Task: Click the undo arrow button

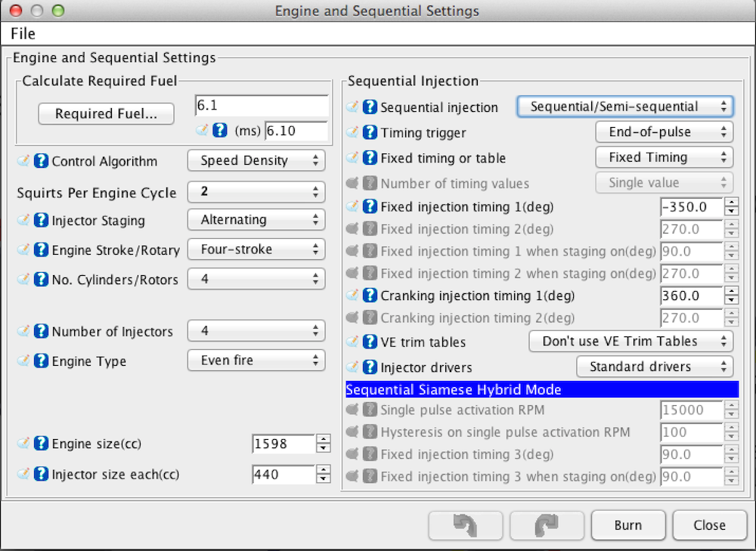Action: pyautogui.click(x=465, y=525)
